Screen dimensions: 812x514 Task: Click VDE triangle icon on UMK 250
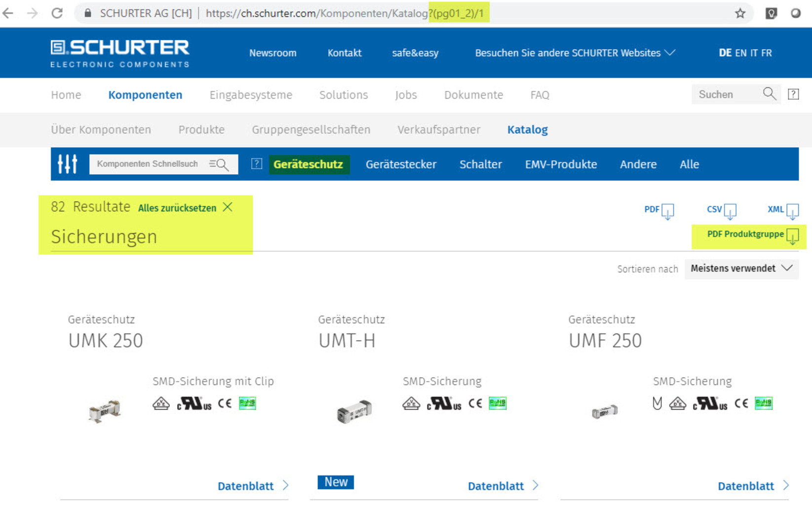pos(161,403)
